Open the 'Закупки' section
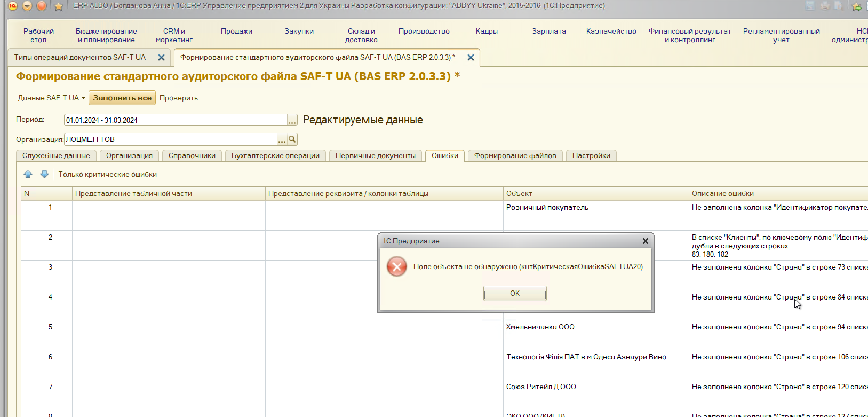Image resolution: width=868 pixels, height=417 pixels. (x=299, y=31)
